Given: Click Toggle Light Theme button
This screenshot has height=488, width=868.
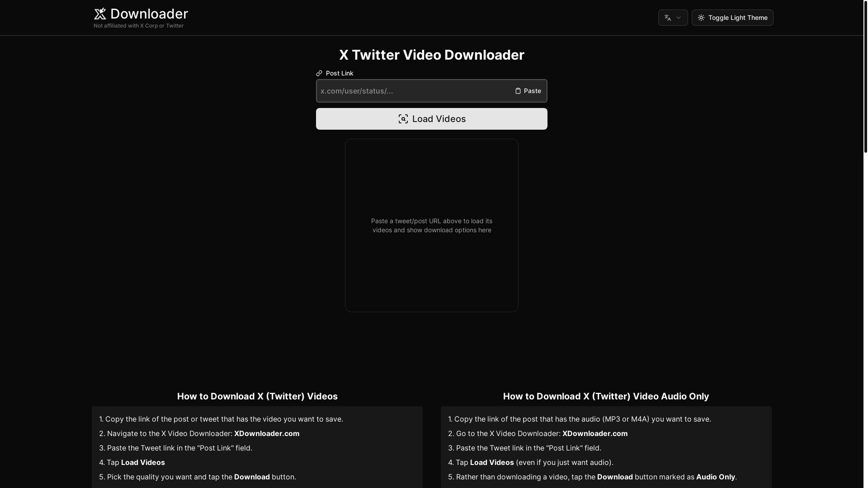Looking at the screenshot, I should tap(732, 18).
